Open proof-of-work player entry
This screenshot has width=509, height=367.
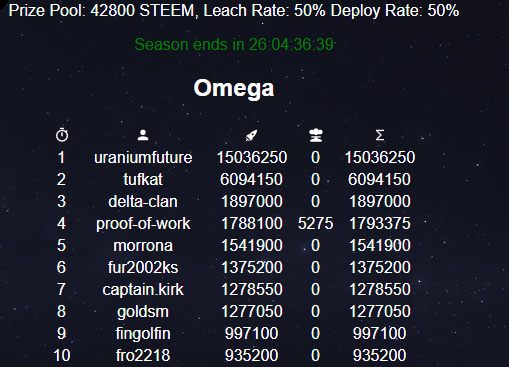(143, 223)
